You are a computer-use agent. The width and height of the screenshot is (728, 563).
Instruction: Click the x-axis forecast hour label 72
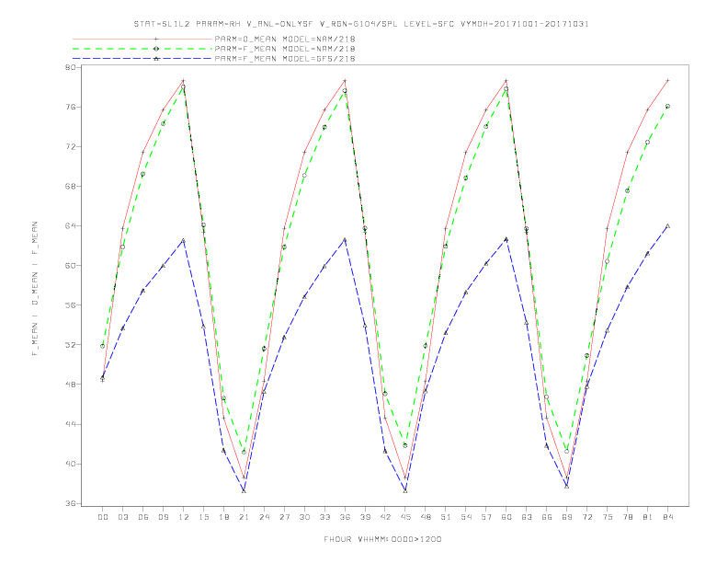(587, 517)
